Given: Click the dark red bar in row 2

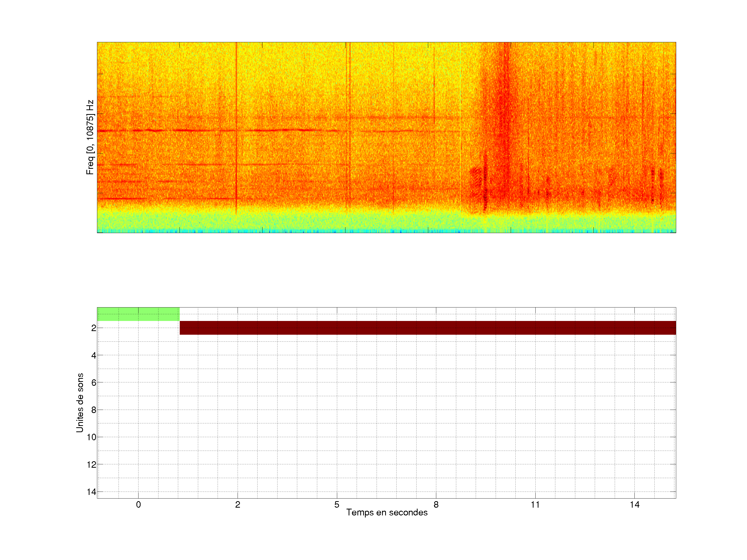Looking at the screenshot, I should [427, 328].
